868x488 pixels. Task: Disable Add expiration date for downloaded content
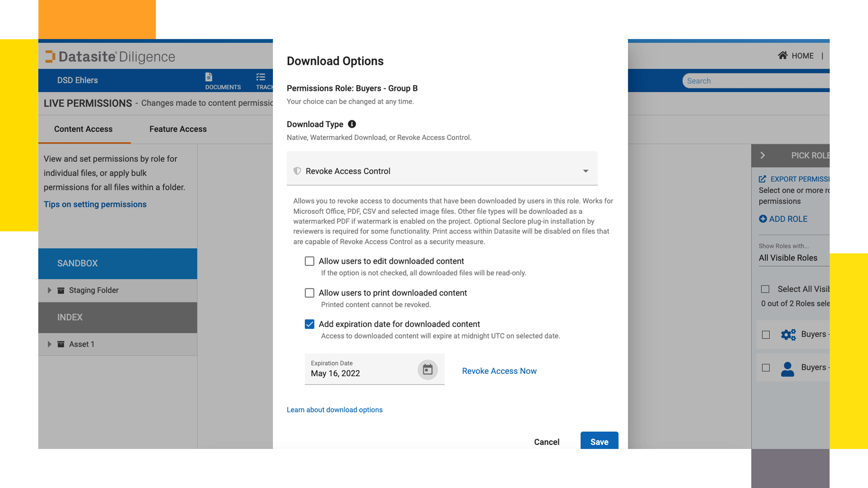tap(309, 324)
